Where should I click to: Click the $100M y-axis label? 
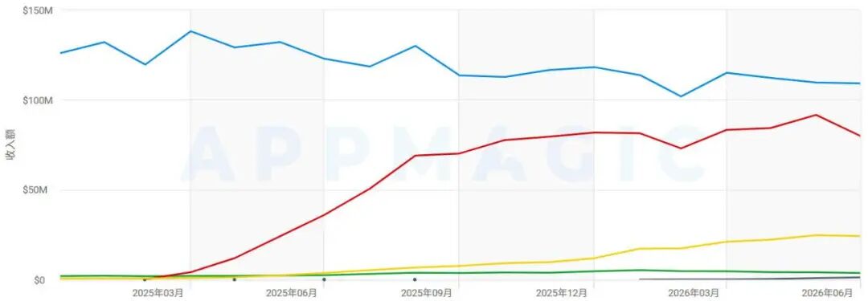pyautogui.click(x=38, y=100)
